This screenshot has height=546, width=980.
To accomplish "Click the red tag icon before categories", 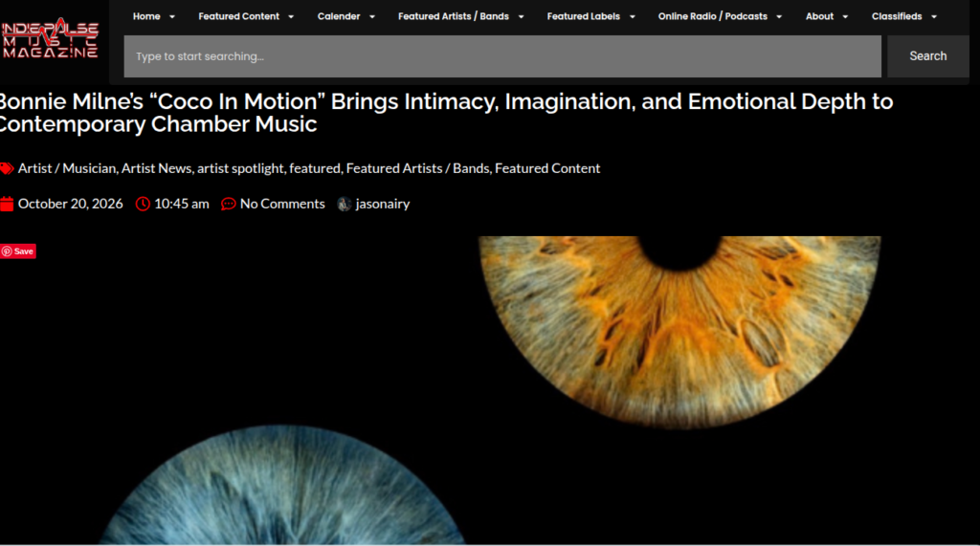I will [7, 168].
